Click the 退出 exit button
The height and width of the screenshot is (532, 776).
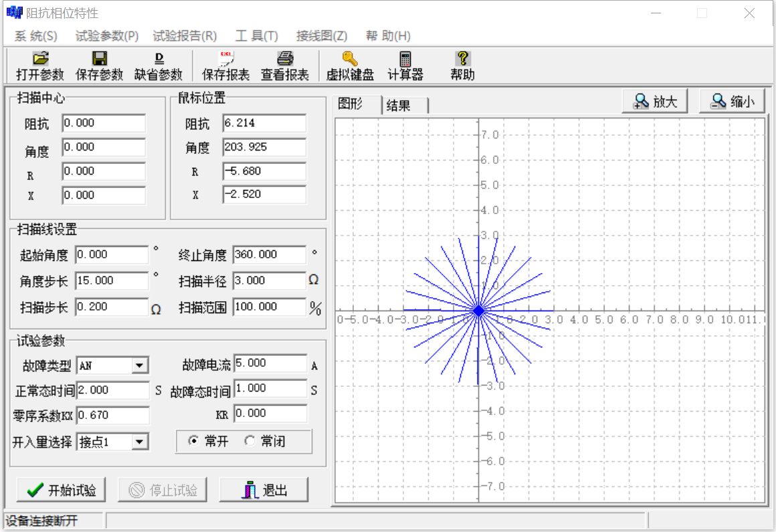tap(264, 491)
